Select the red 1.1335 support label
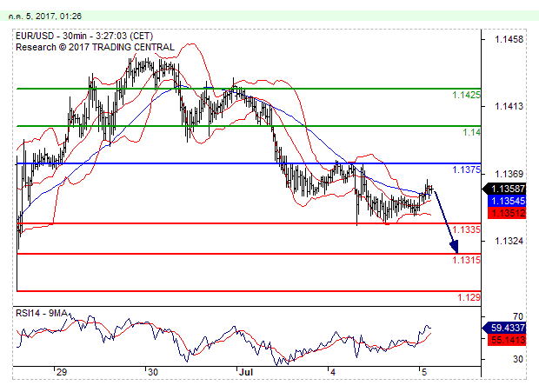Viewport: 539px width, 392px height. pyautogui.click(x=466, y=229)
